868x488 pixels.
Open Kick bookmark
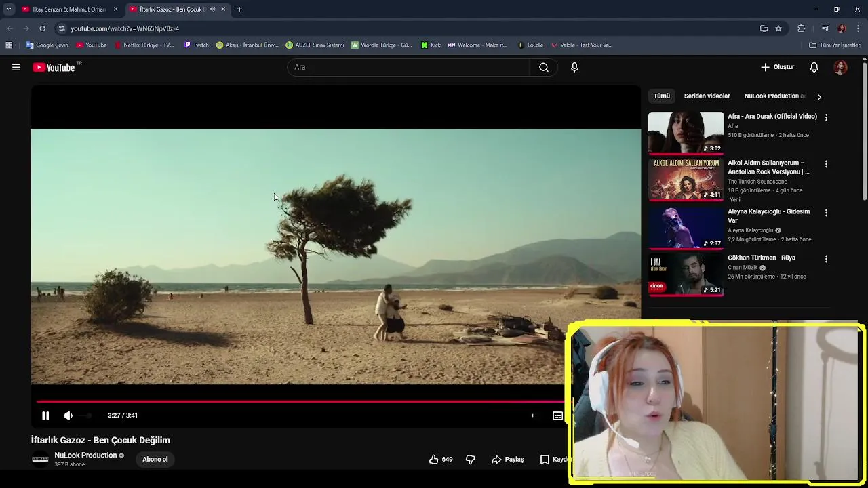431,45
